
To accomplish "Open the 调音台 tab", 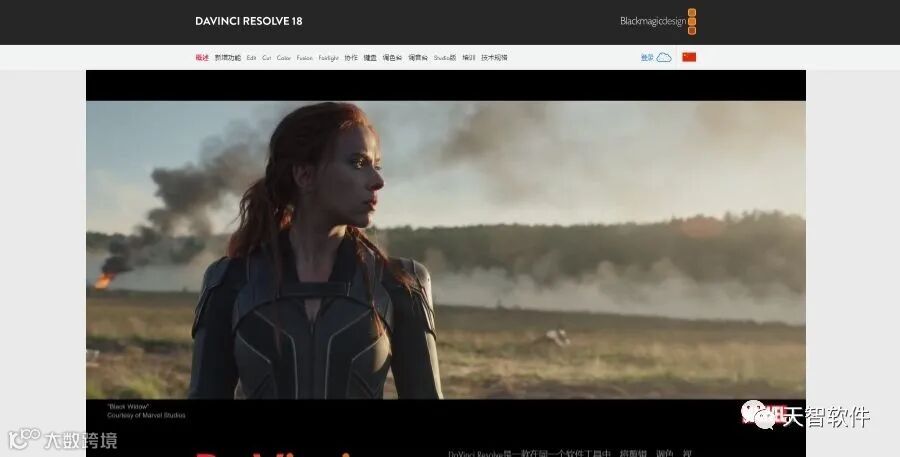I will click(x=418, y=57).
